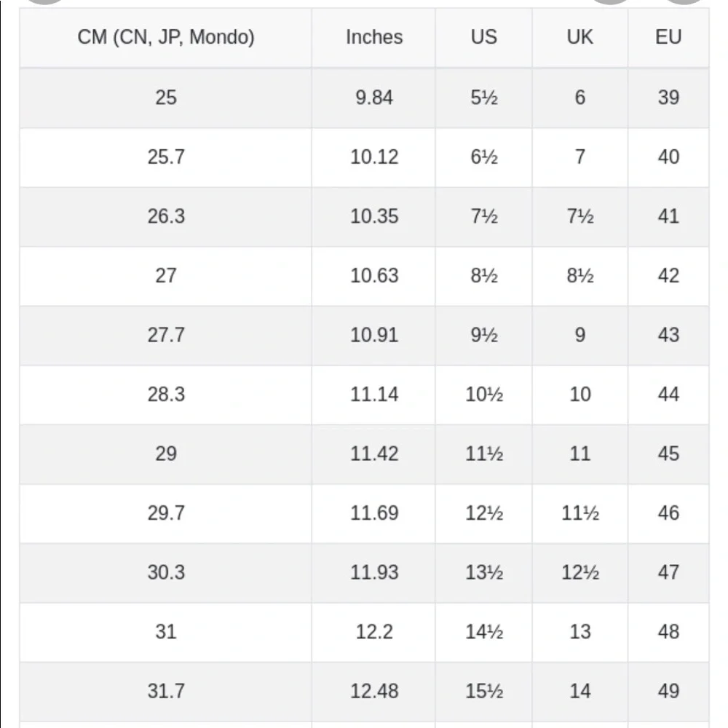The height and width of the screenshot is (728, 728).
Task: Click the US column header
Action: [483, 37]
